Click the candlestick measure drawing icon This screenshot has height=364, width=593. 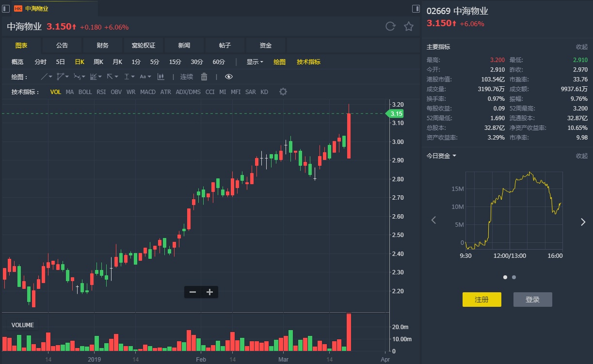pyautogui.click(x=161, y=77)
